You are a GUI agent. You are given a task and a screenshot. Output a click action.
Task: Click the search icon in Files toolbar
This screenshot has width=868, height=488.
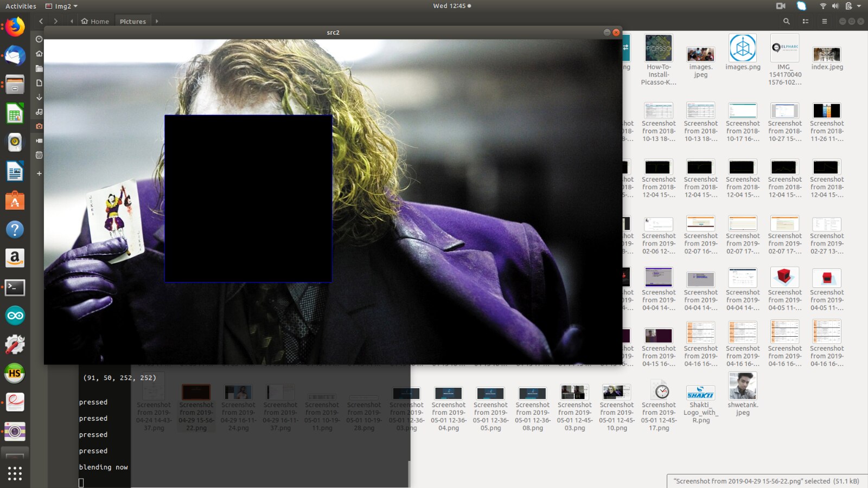[786, 21]
